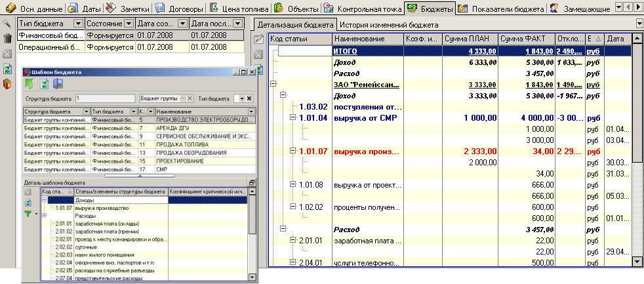Click the Даты tab clock icon

[x=73, y=9]
